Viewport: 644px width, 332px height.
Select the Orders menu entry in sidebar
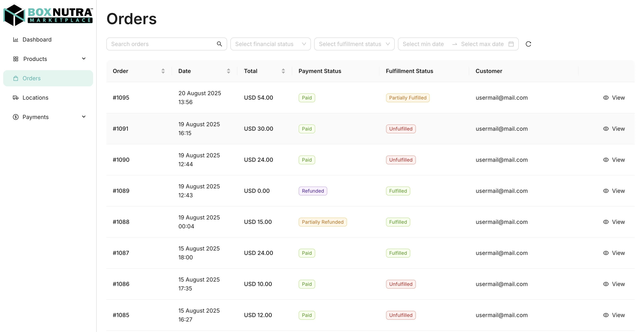click(32, 78)
